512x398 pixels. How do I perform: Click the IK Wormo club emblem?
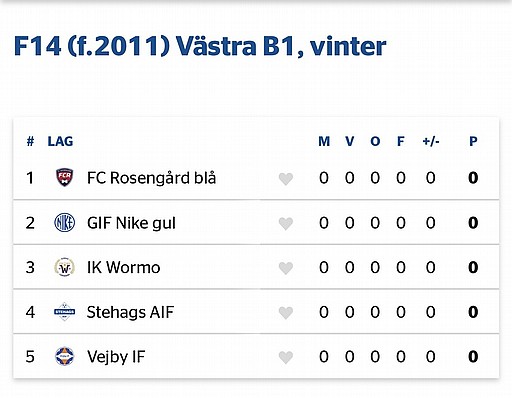click(x=65, y=267)
